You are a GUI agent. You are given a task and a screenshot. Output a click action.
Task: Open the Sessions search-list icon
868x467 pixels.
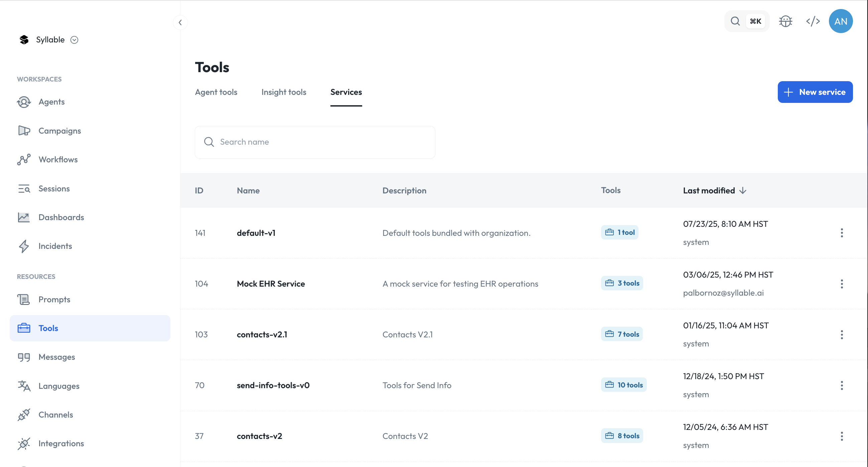point(24,188)
